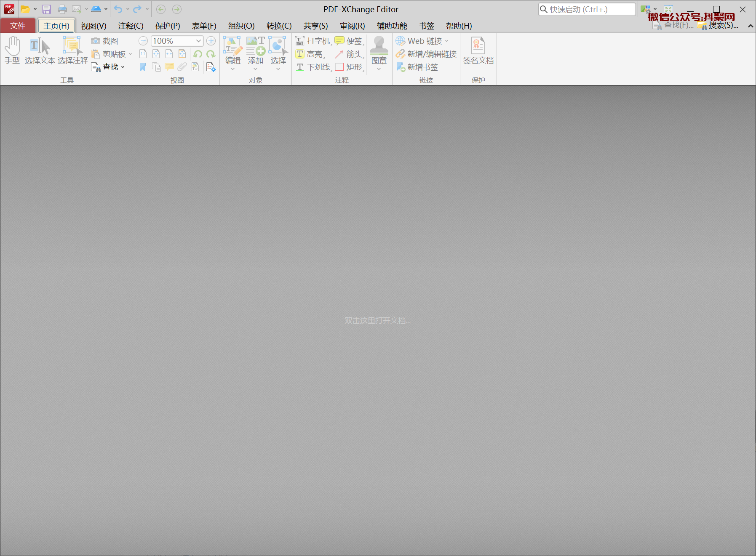Select the Arrow (箭头) annotation tool
Viewport: 756px width, 556px height.
pyautogui.click(x=349, y=54)
